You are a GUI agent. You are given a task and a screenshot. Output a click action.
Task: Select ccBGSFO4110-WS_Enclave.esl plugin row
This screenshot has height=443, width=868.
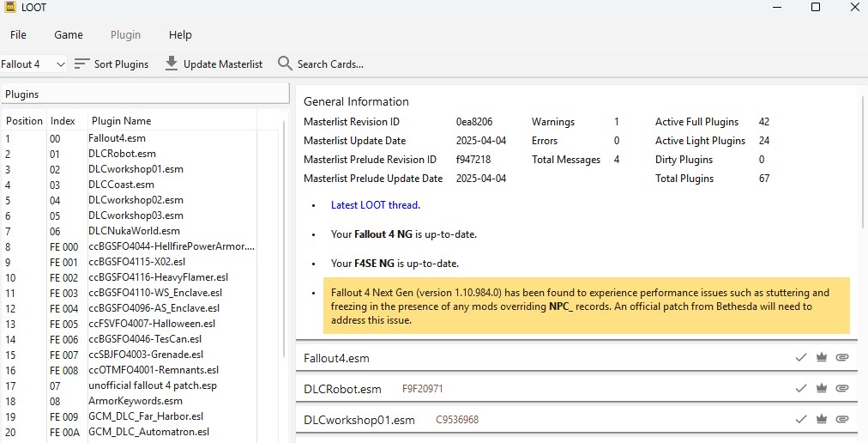pos(130,293)
